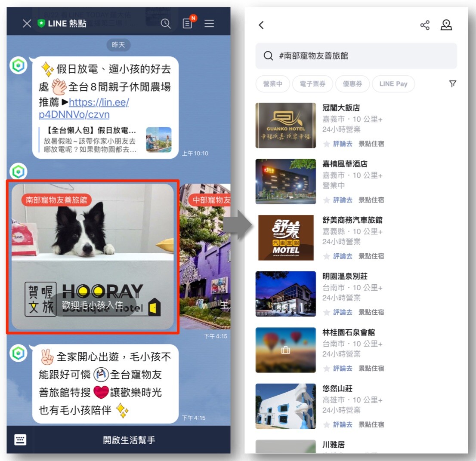Tap 評論去 under 明園溫泉別莊
This screenshot has width=476, height=461.
coord(343,312)
